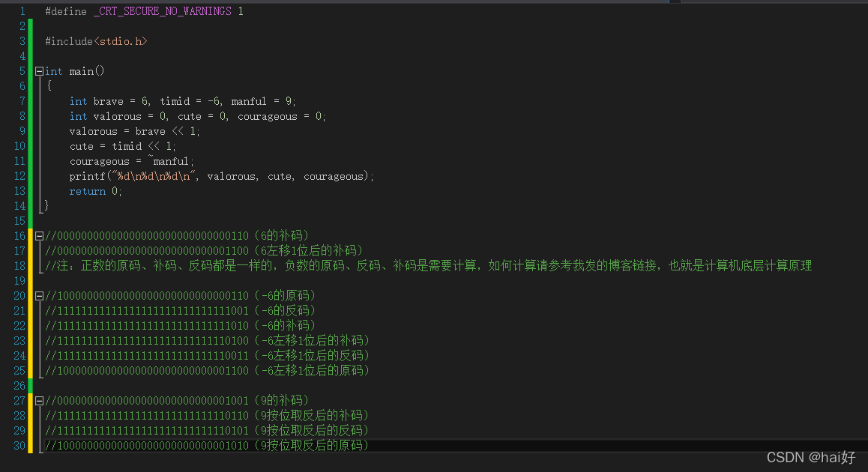
Task: Click the 注：正数的原码 note comment
Action: [x=429, y=266]
